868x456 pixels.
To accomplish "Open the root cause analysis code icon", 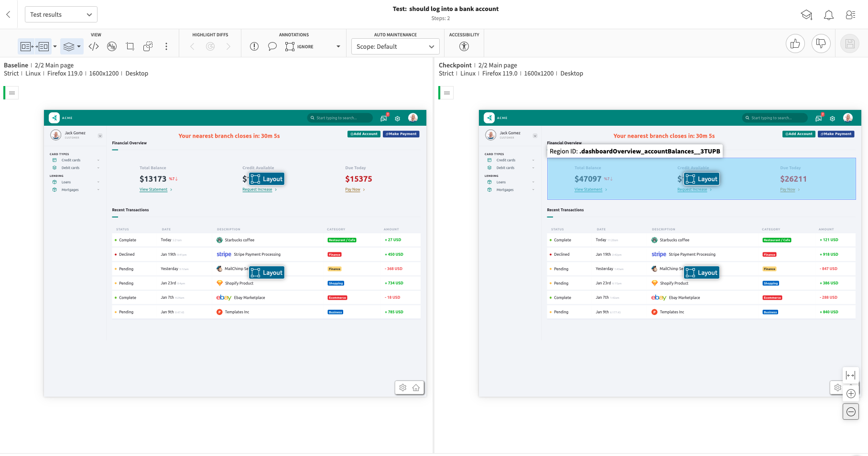I will point(94,46).
